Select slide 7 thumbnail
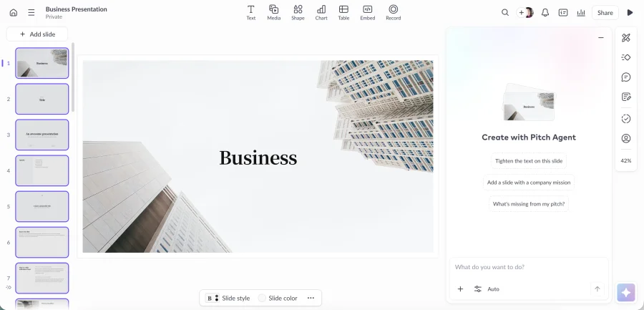The image size is (644, 310). (42, 278)
